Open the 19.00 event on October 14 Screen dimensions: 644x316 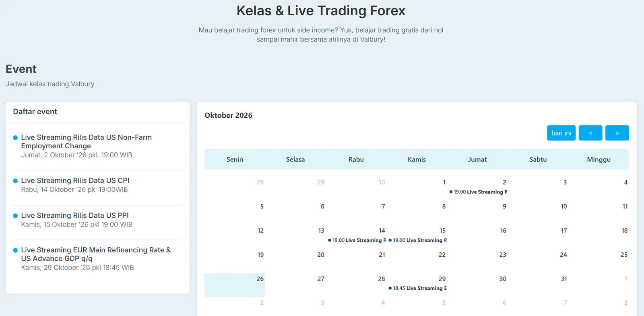(357, 240)
